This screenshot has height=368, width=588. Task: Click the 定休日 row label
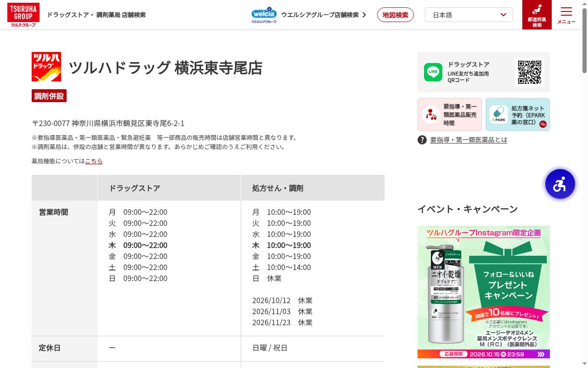coord(50,348)
